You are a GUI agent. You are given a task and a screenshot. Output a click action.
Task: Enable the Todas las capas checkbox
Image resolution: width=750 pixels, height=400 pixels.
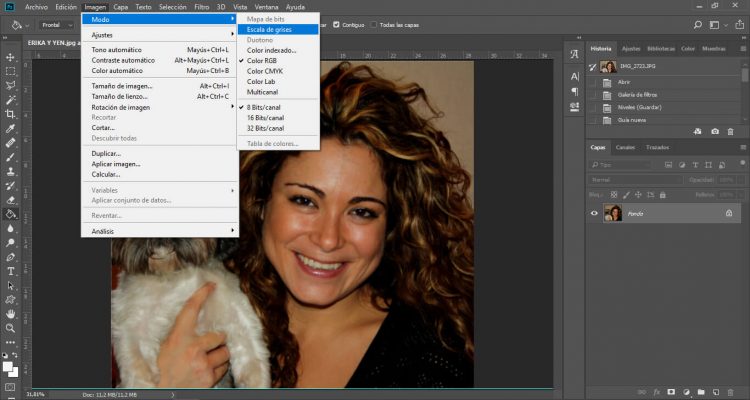[x=374, y=25]
